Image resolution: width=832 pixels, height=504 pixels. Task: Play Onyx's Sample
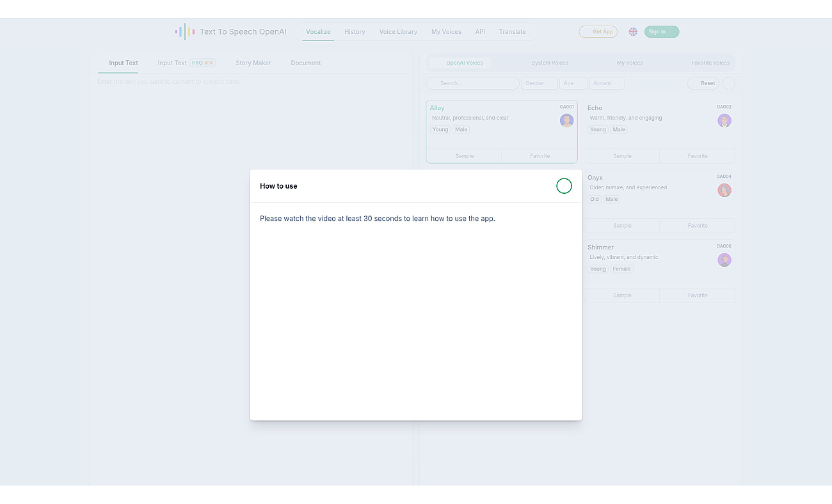coord(622,226)
